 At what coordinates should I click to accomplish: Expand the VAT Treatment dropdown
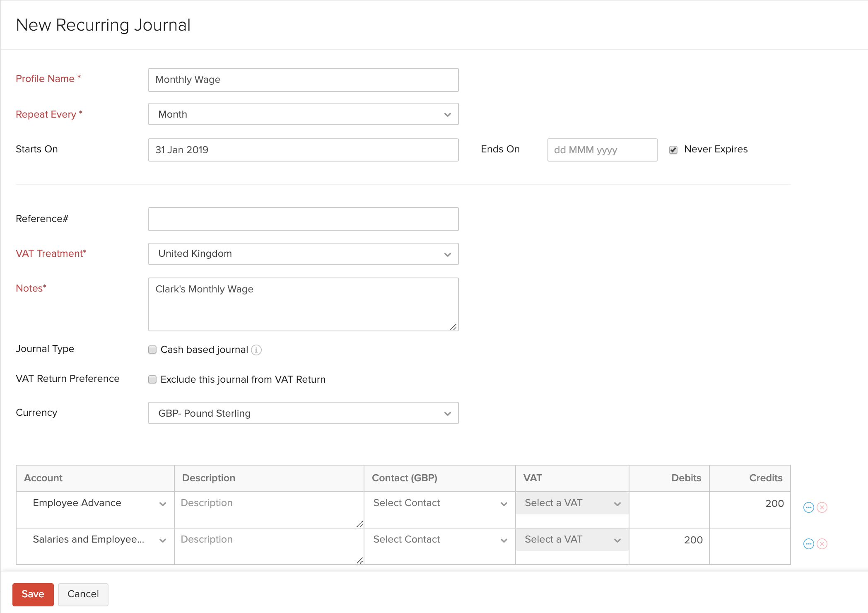(x=303, y=254)
